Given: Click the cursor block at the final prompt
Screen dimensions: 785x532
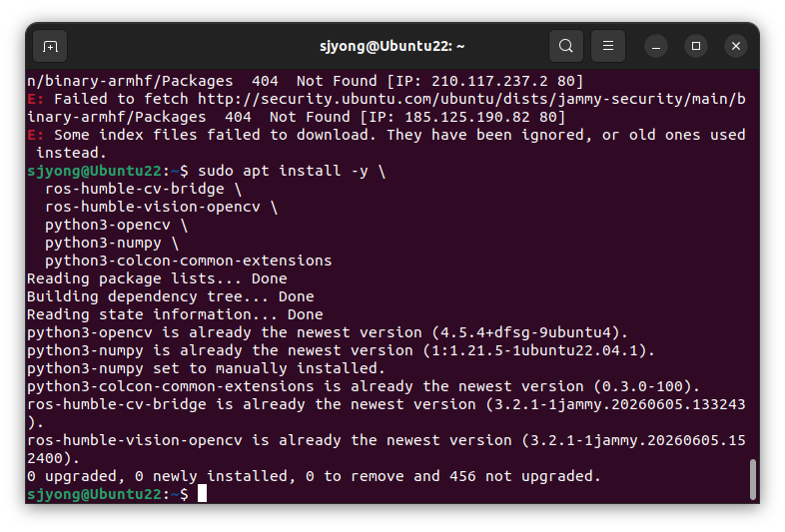Looking at the screenshot, I should (x=202, y=494).
